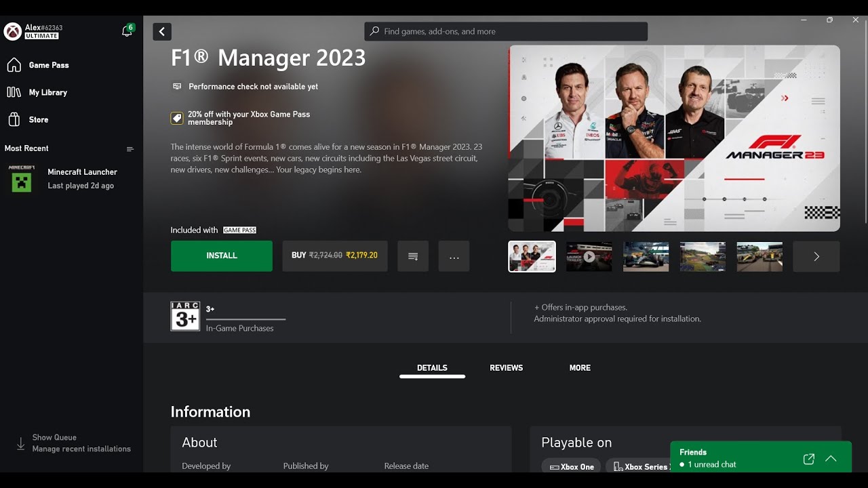Open Minecraft Launcher recent entry

(71, 179)
